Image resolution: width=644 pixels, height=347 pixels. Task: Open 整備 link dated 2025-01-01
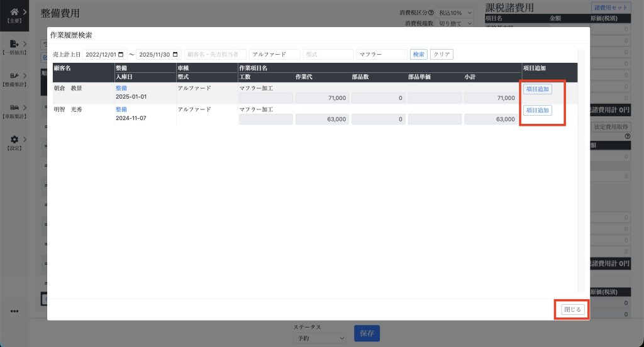[x=121, y=89]
